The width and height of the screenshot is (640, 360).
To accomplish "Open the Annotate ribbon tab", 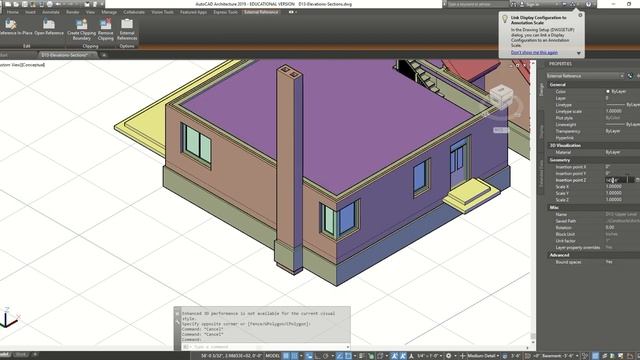I will pos(51,12).
